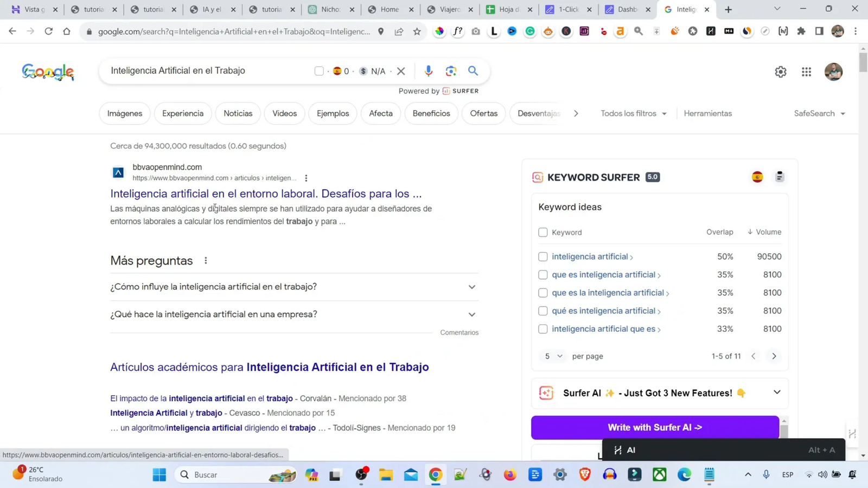Open the Google apps grid launcher
The width and height of the screenshot is (868, 488).
coord(806,72)
